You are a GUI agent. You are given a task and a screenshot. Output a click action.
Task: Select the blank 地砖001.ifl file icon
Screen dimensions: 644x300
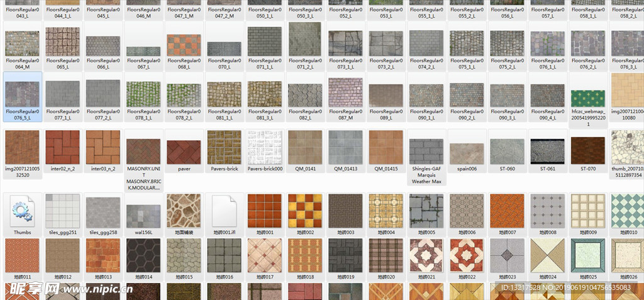click(225, 211)
